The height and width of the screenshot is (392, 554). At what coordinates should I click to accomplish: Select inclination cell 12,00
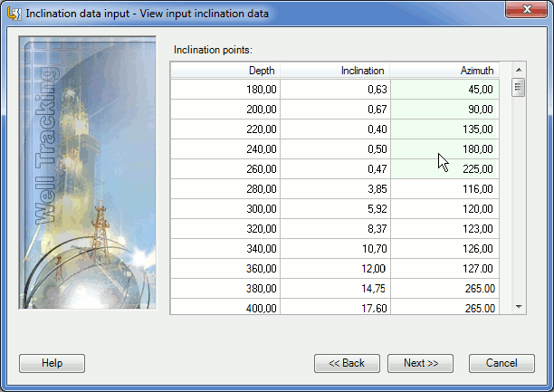335,269
